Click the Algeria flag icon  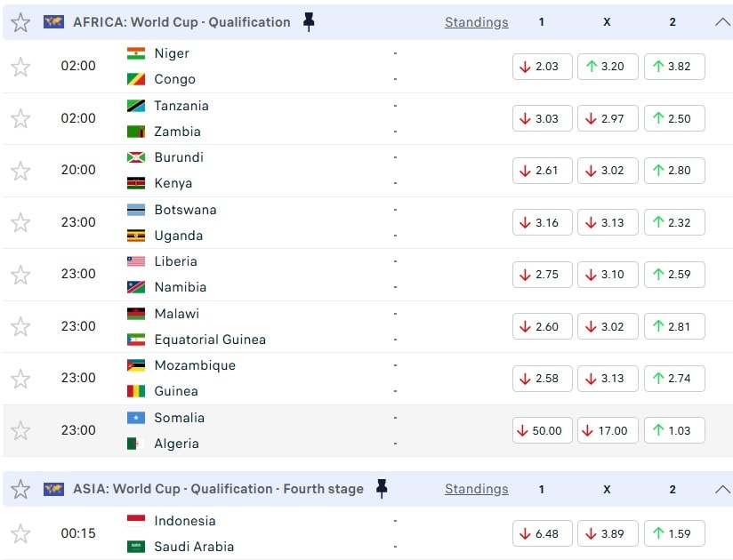pos(136,444)
